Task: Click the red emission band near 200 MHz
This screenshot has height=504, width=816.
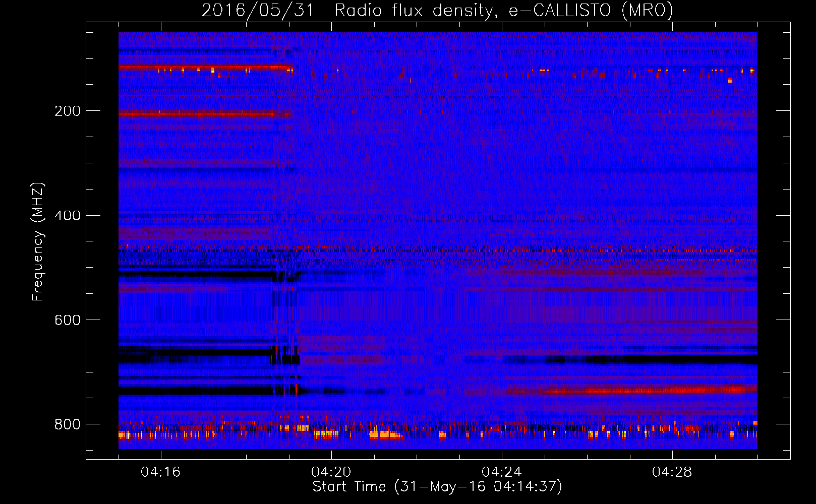Action: point(205,114)
